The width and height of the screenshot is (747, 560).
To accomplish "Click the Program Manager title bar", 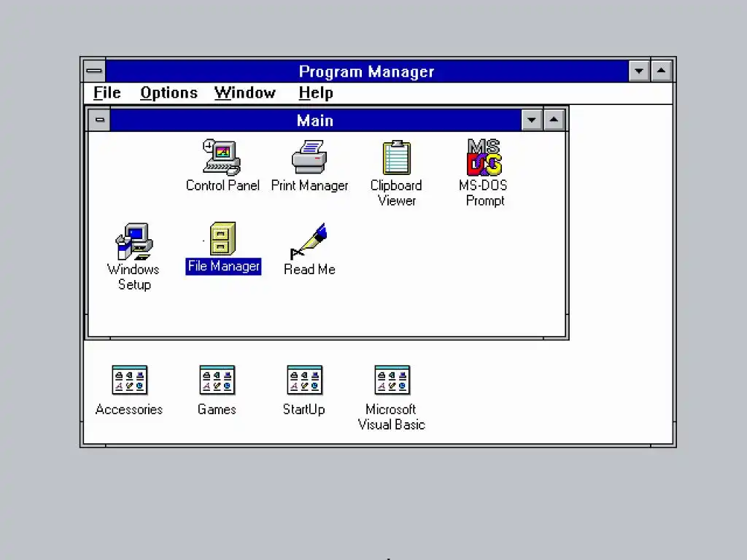I will coord(367,71).
